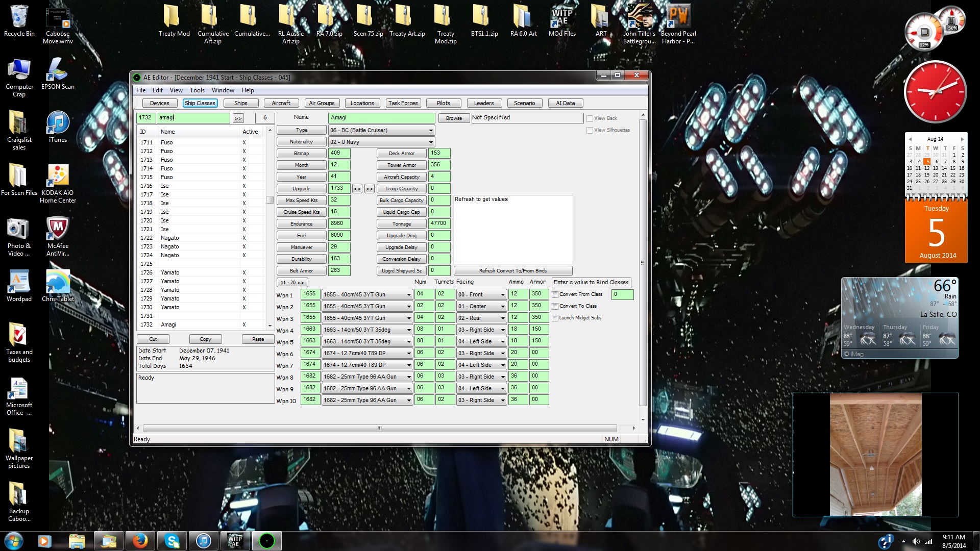Check the Launch Midget Subs option

coord(555,318)
